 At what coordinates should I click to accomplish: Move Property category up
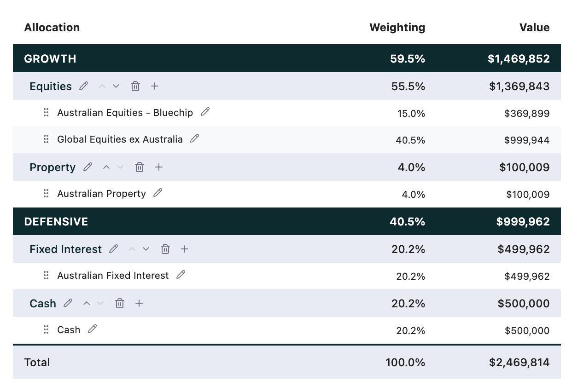click(x=106, y=167)
